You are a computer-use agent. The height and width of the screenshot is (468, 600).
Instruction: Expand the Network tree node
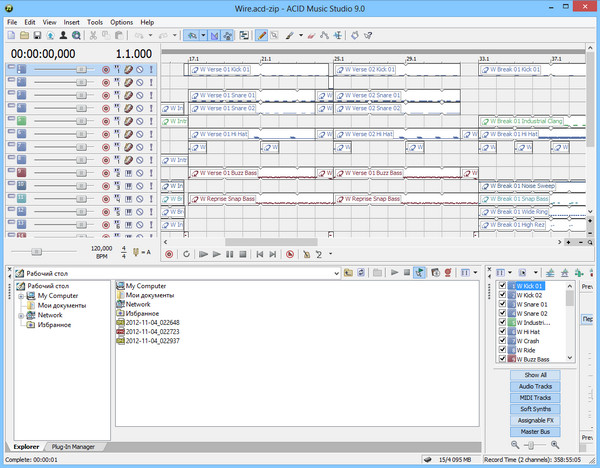point(21,315)
